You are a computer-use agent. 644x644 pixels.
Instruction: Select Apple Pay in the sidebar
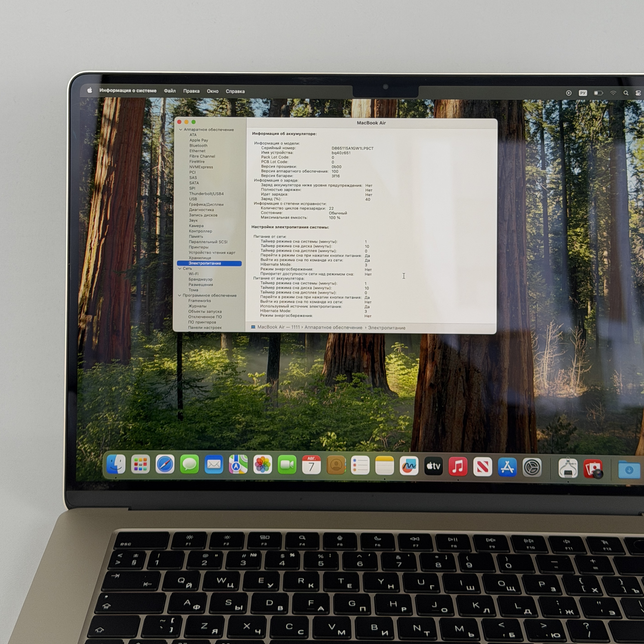199,140
